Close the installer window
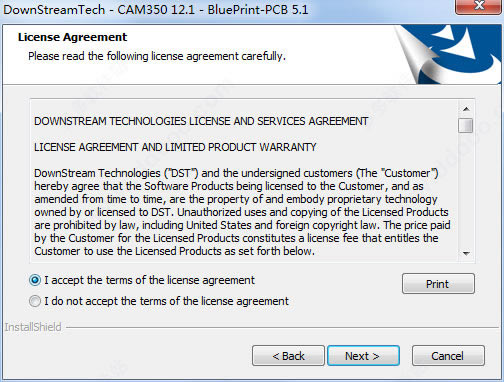The width and height of the screenshot is (504, 382). point(479,6)
